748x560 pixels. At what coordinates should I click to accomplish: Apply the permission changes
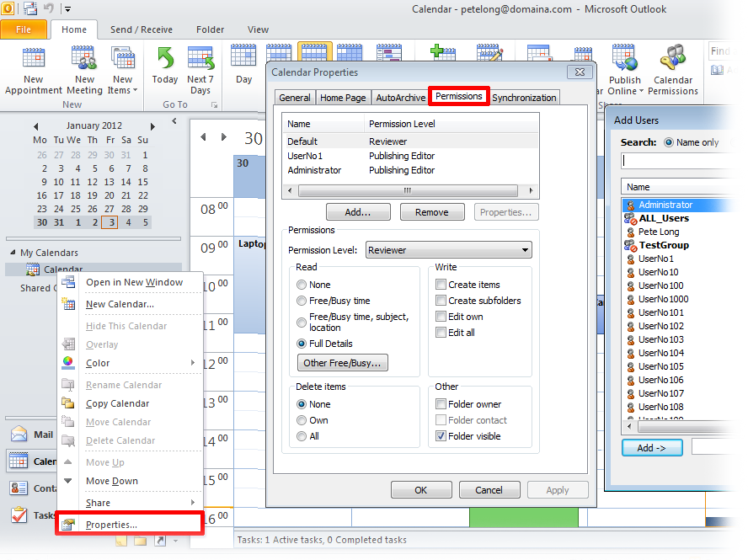[558, 489]
